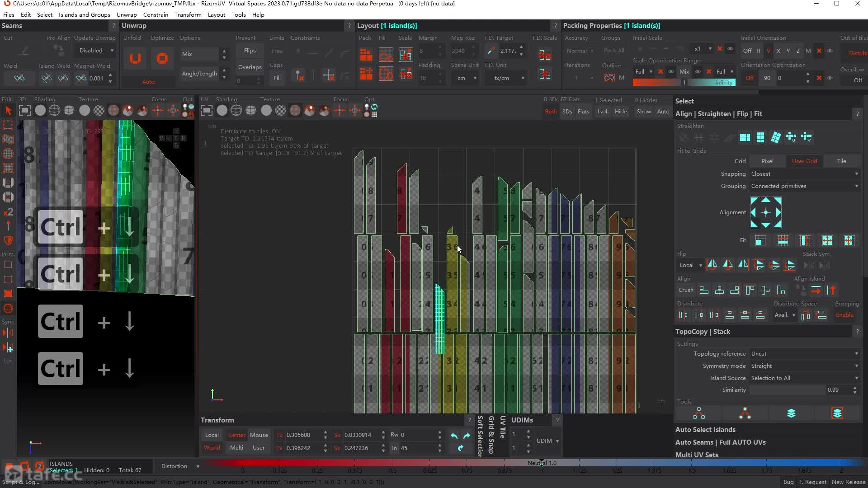Click the center alignment crosshair

[766, 212]
